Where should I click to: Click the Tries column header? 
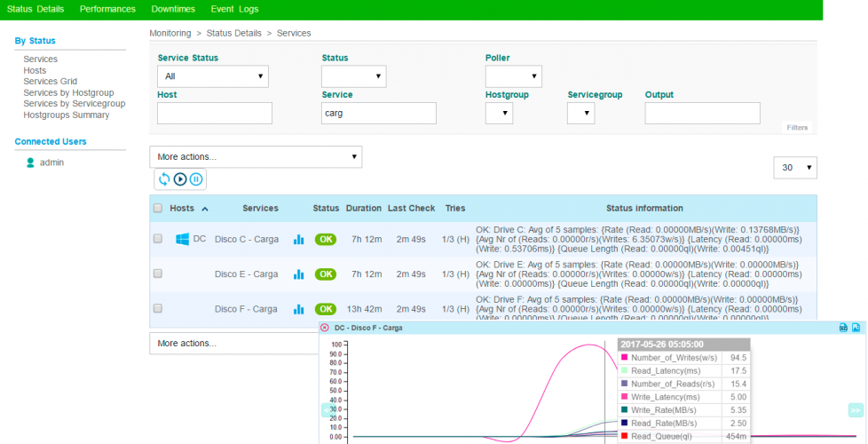pyautogui.click(x=455, y=208)
